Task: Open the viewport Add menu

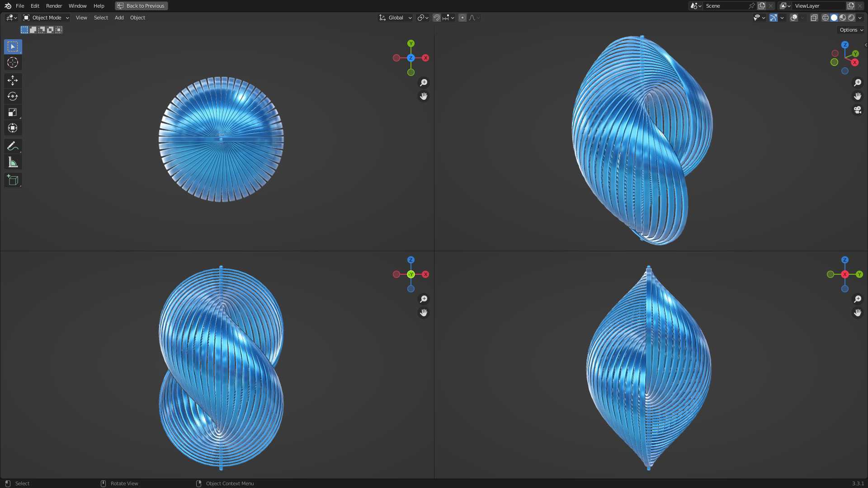Action: pyautogui.click(x=119, y=18)
